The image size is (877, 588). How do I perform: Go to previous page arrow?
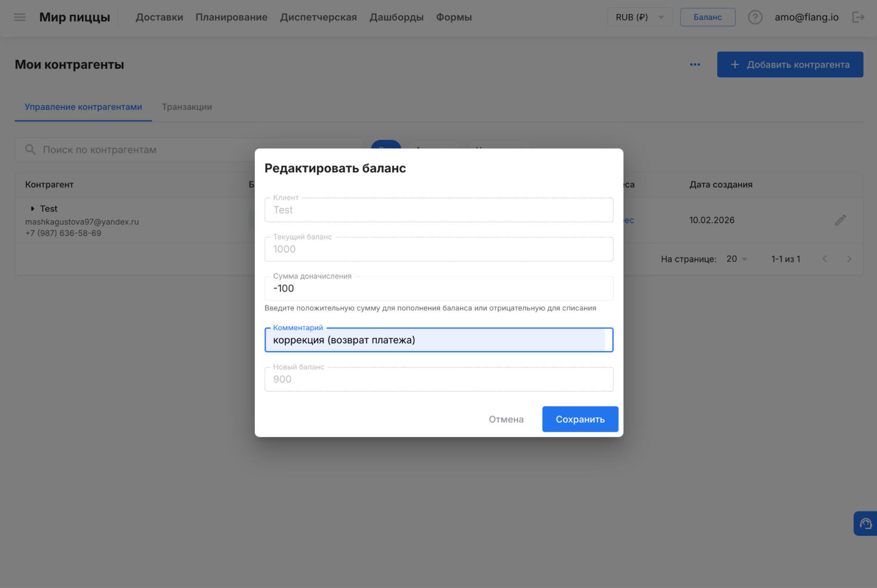tap(825, 259)
